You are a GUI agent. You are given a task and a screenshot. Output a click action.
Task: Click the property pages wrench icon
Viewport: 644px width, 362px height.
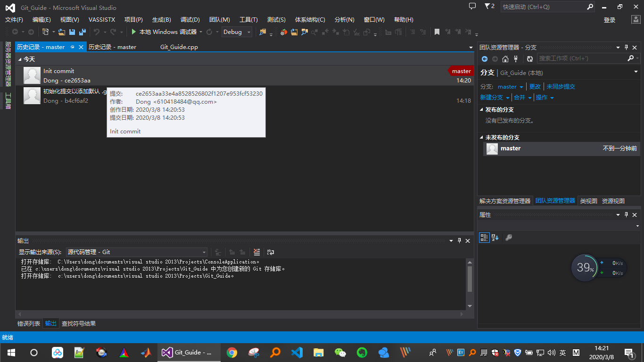click(x=508, y=238)
